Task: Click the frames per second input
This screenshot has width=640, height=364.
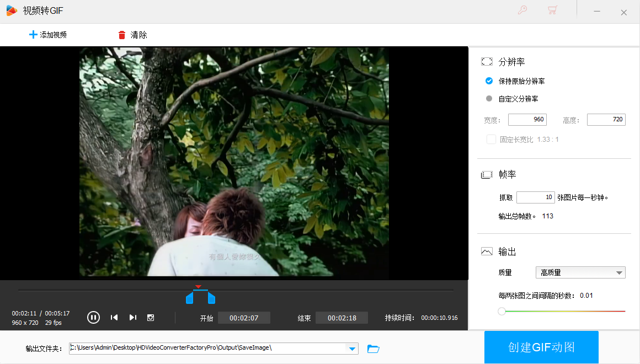Action: tap(535, 197)
